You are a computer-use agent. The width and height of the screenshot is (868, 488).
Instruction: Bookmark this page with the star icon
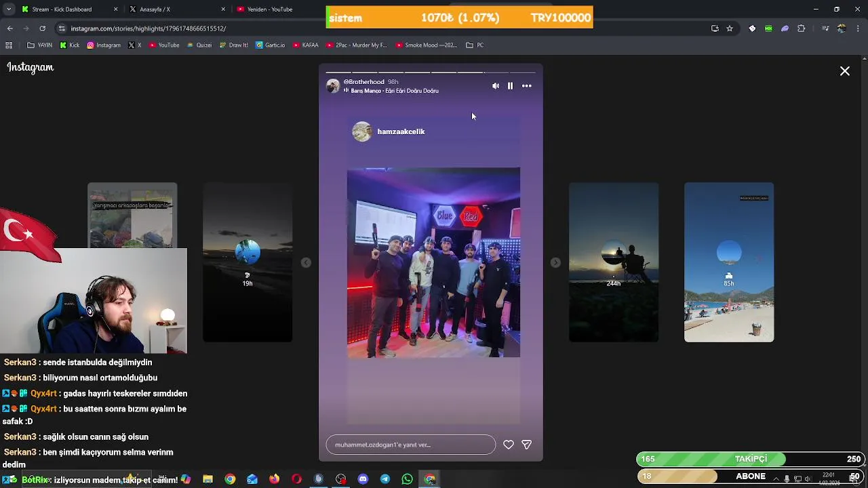tap(730, 28)
